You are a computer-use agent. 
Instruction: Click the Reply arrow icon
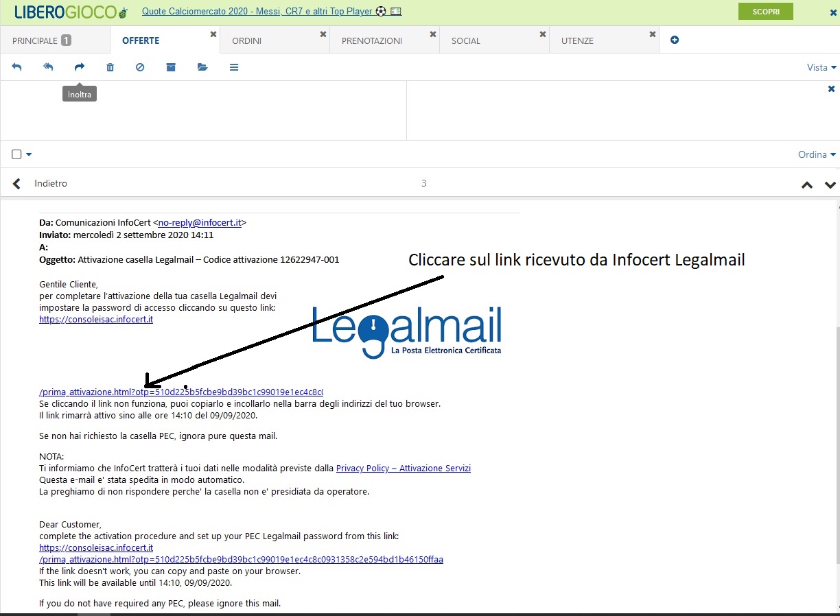pyautogui.click(x=17, y=67)
